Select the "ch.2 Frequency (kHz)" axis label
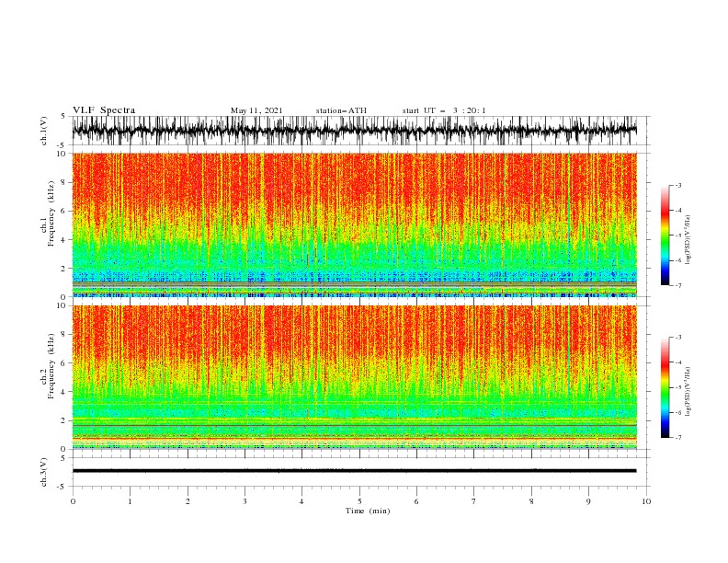The image size is (728, 563). (x=48, y=365)
